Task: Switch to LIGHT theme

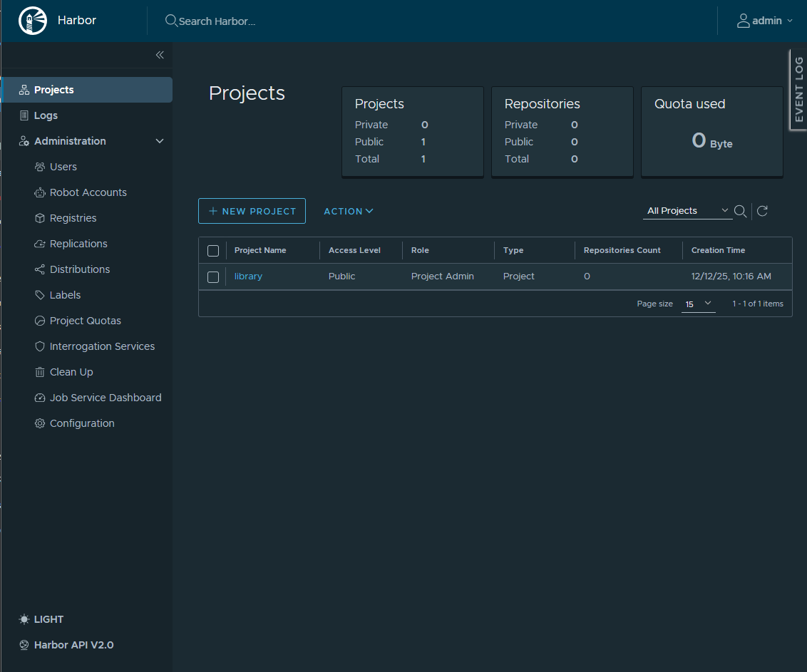Action: (48, 619)
